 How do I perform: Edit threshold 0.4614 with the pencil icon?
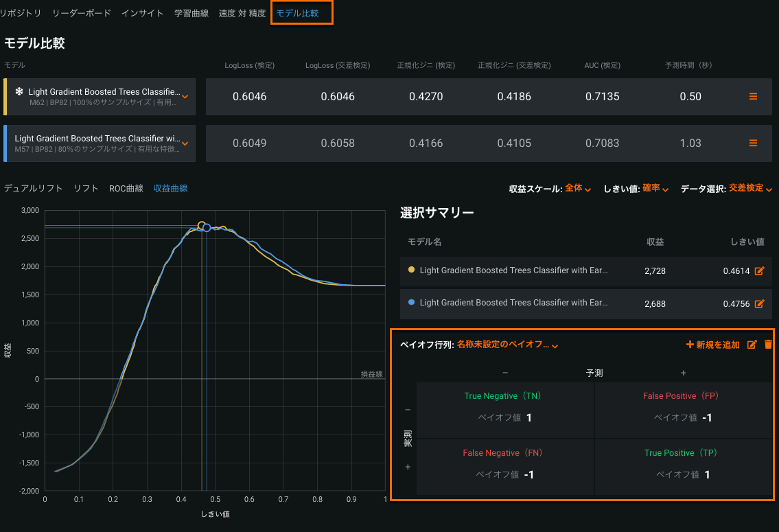click(759, 271)
